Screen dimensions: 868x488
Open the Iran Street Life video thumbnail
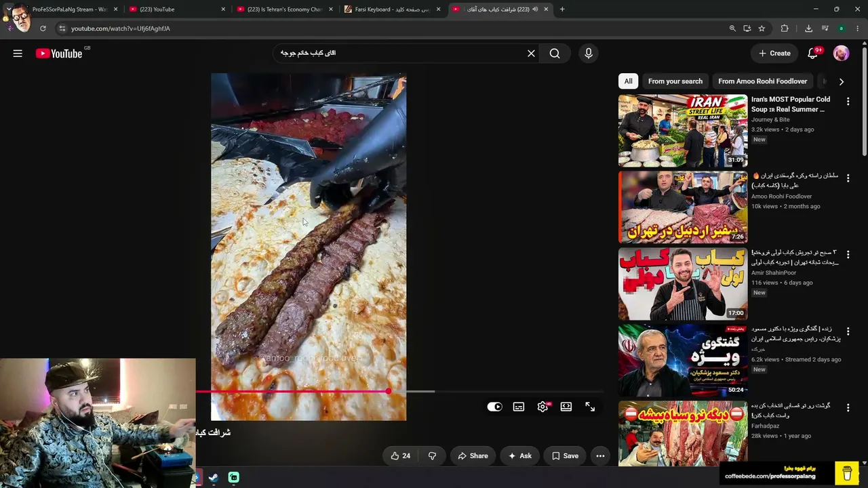pos(683,131)
